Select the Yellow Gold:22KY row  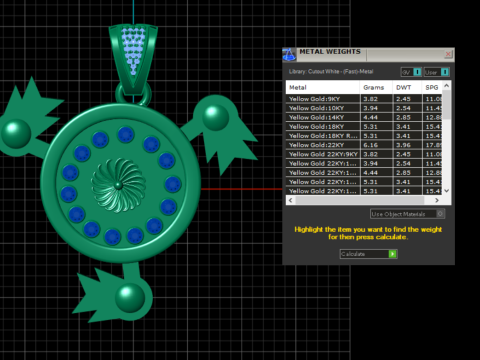364,145
